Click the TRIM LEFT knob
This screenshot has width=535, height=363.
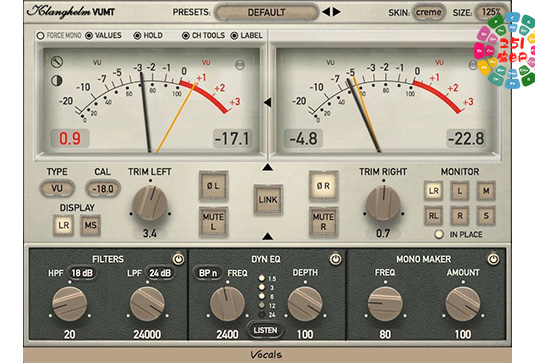point(150,203)
